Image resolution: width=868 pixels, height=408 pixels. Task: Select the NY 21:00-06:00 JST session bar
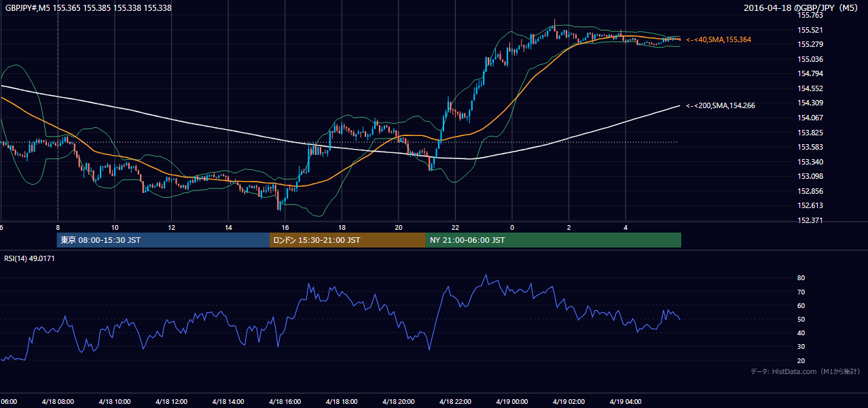pos(554,240)
